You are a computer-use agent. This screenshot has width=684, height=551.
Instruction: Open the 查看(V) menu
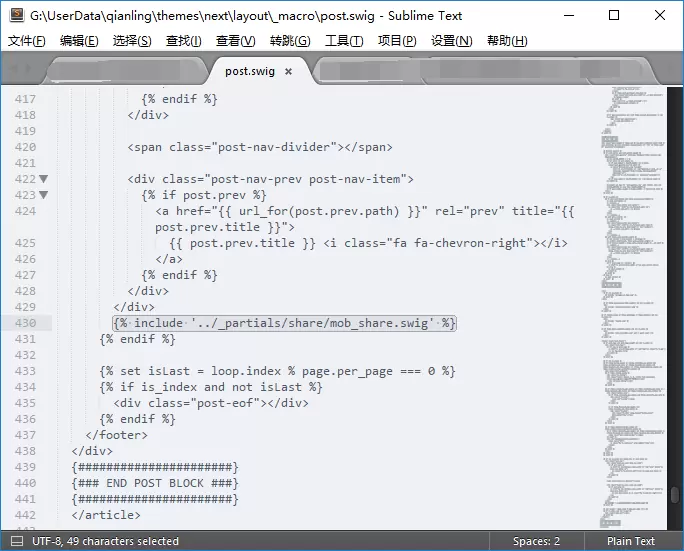pyautogui.click(x=235, y=41)
